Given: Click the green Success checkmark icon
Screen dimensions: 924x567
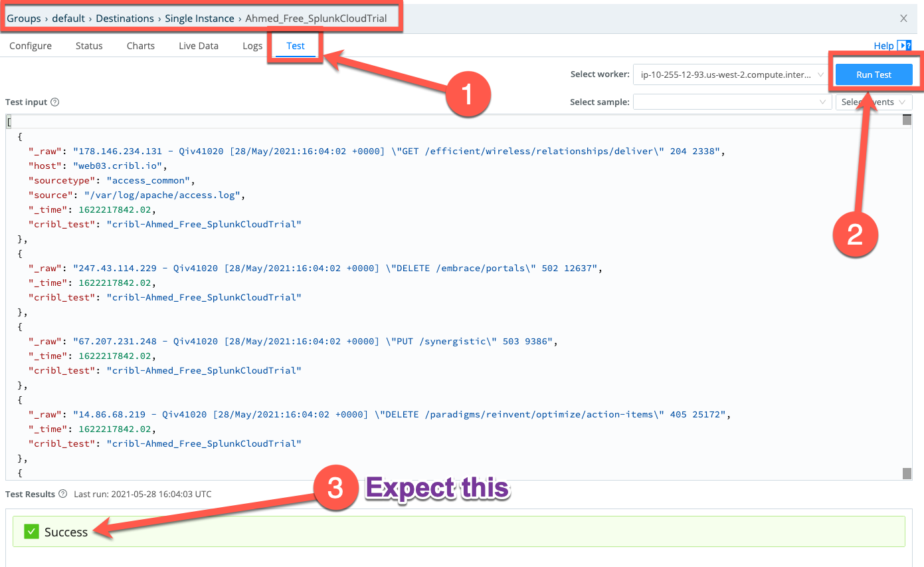Looking at the screenshot, I should click(x=31, y=531).
